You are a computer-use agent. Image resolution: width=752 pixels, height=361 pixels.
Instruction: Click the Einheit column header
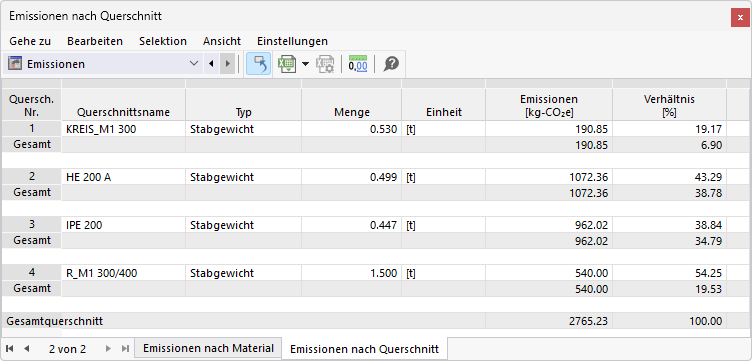coord(444,105)
